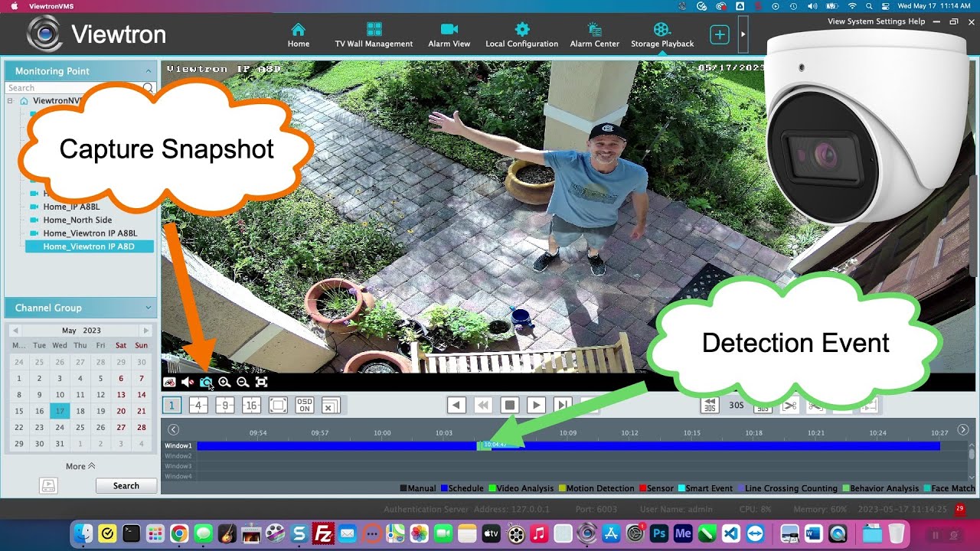Jump back 30 seconds
Viewport: 980px width, 551px height.
(x=710, y=406)
